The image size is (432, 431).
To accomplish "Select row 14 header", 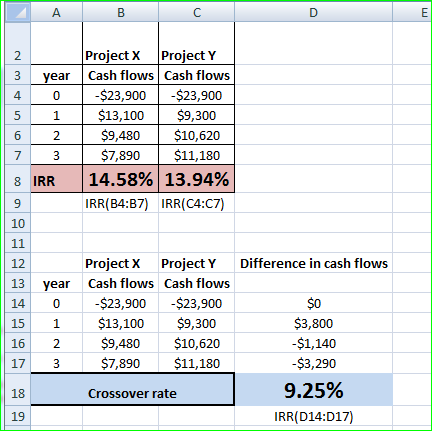I will [x=18, y=303].
